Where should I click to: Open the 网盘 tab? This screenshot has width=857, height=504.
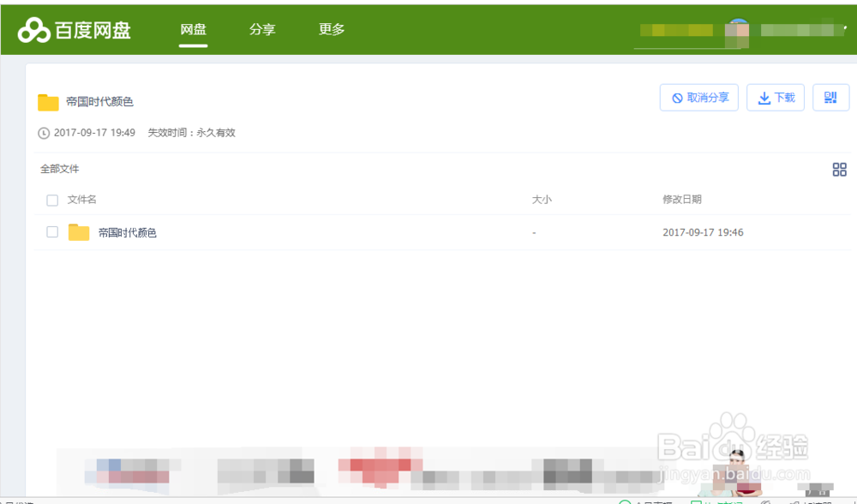click(193, 29)
